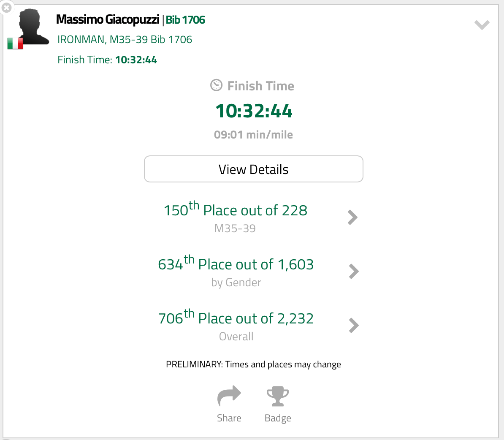Close the athlete card with X icon
The image size is (504, 440).
[6, 8]
